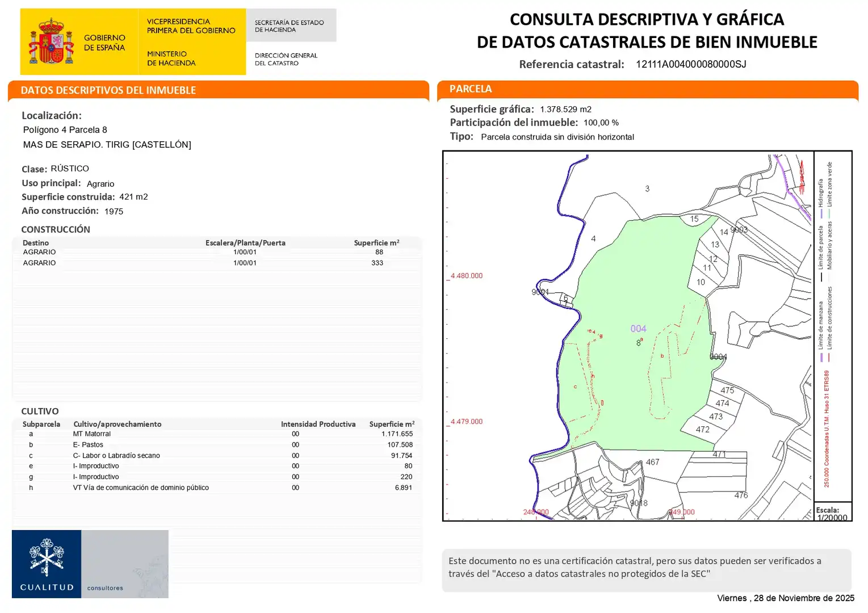The image size is (868, 613).
Task: Select the date 'Viernes, 28 de Noviembre de 2025'
Action: click(x=786, y=598)
